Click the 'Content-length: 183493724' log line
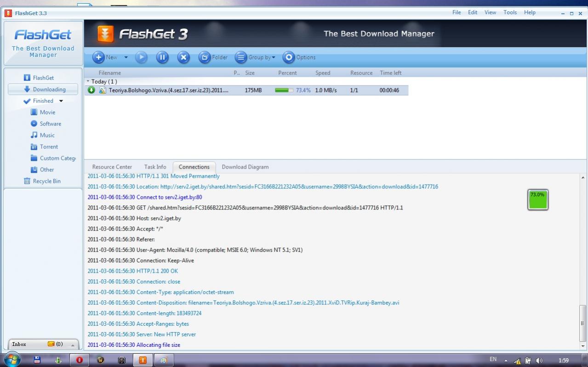 pos(144,313)
